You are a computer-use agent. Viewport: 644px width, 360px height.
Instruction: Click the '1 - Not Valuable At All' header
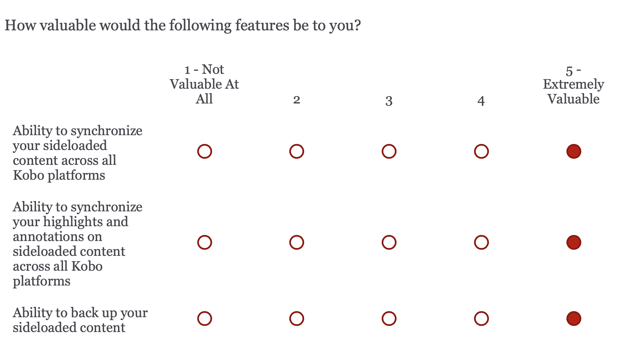coord(204,84)
